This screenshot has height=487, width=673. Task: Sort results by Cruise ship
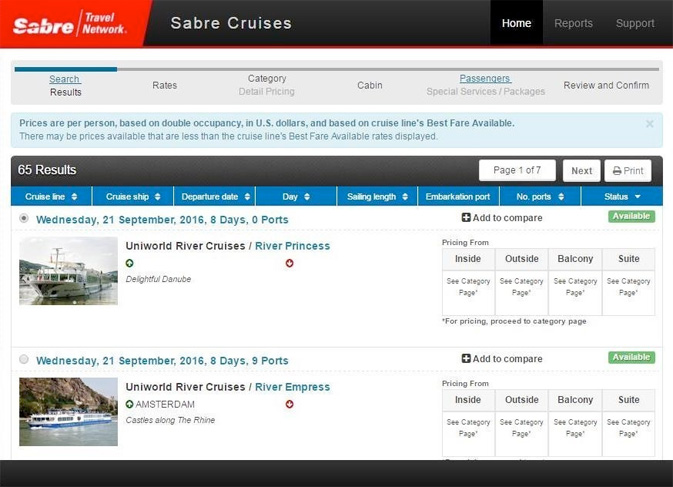pos(133,197)
